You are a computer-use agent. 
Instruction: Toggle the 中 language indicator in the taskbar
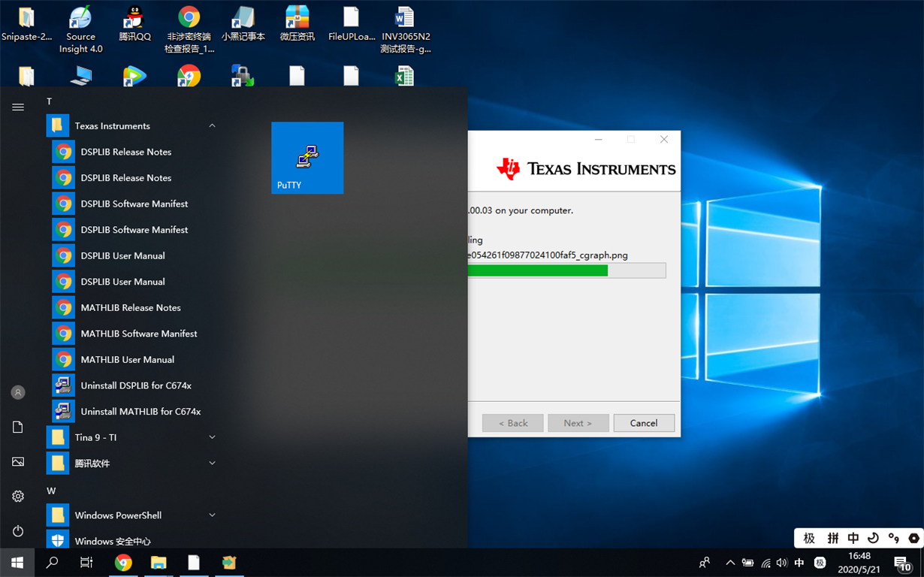click(x=799, y=563)
